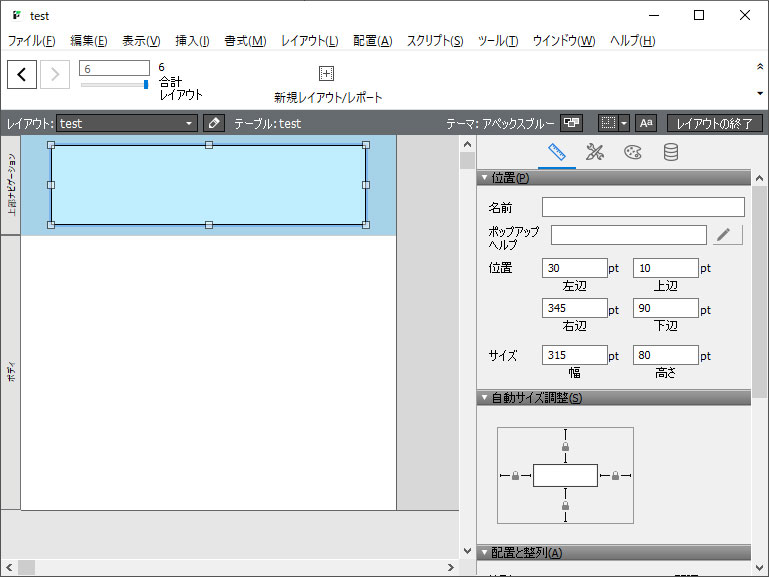Open the レイアウト(L) menu
This screenshot has width=769, height=577.
(309, 41)
